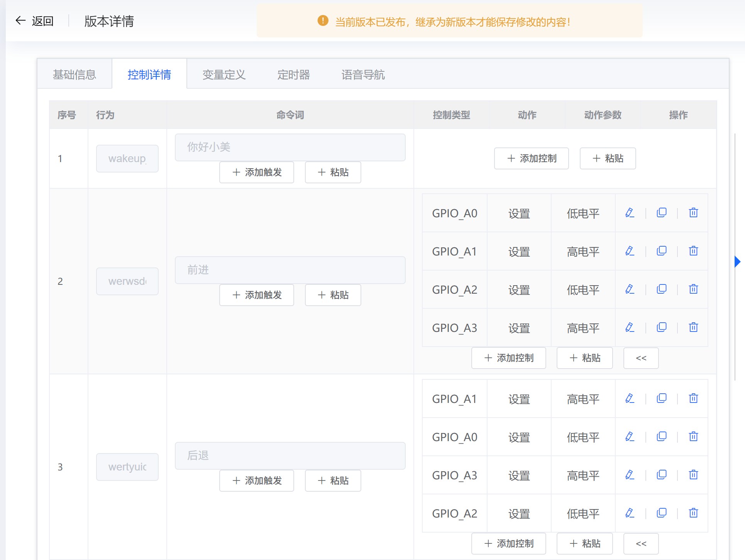Click the warning icon in the banner

click(323, 21)
